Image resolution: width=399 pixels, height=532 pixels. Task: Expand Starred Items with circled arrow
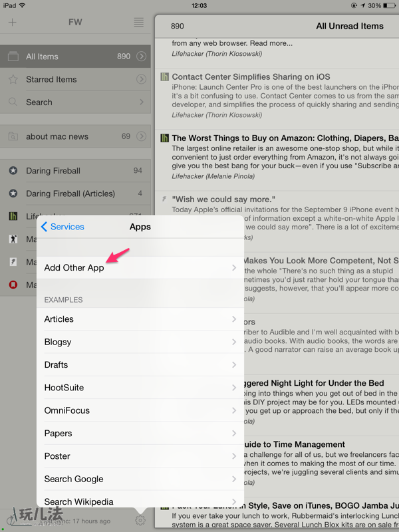[141, 79]
